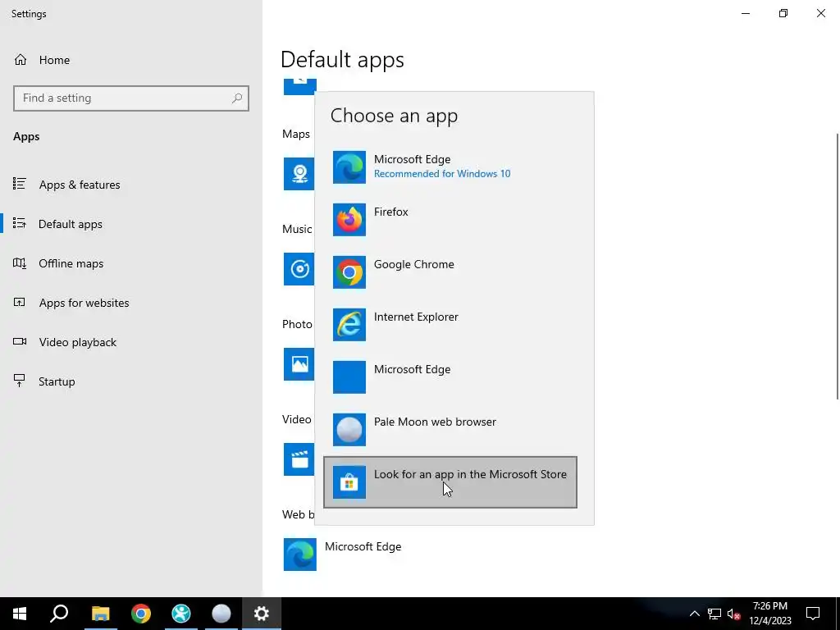Click the Music player default app icon
Screen dimensions: 840x630
(299, 269)
